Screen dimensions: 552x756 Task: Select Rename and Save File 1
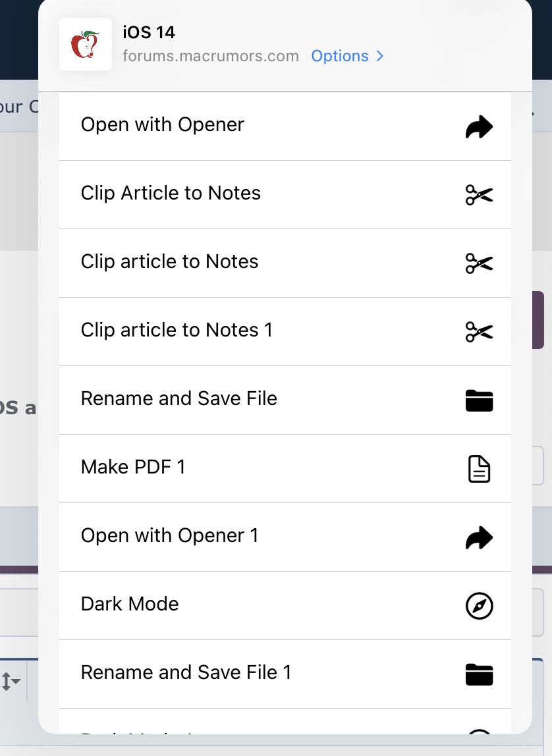(x=285, y=674)
